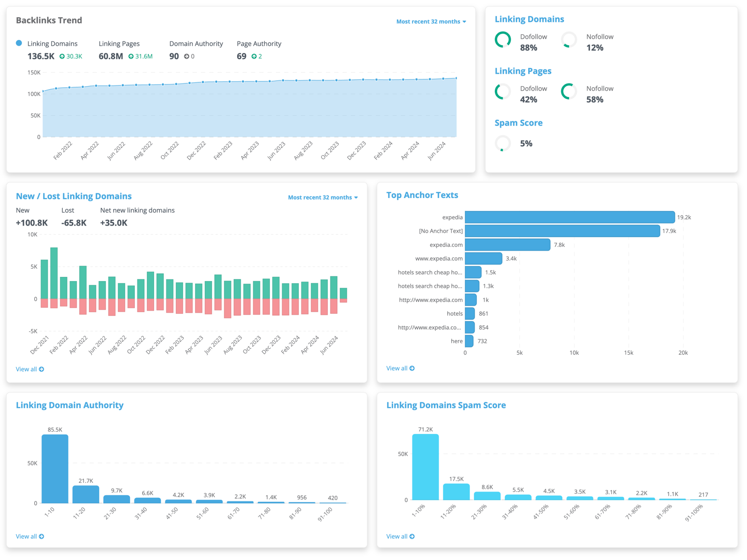Image resolution: width=747 pixels, height=560 pixels.
Task: Click the 21-30 authority bar 9.7K
Action: (x=117, y=499)
